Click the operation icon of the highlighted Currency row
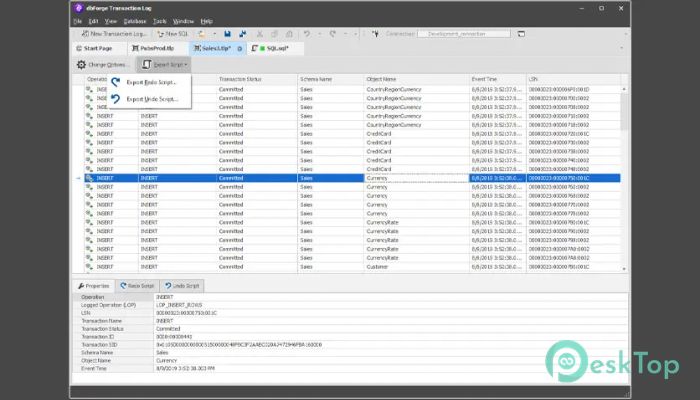Image resolution: width=700 pixels, height=400 pixels. [x=89, y=178]
